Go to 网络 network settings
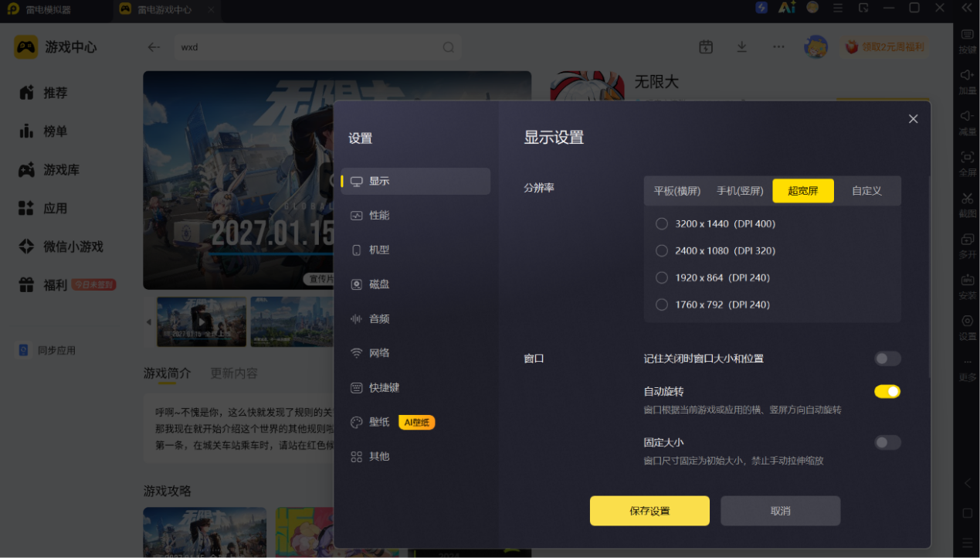This screenshot has height=558, width=980. coord(415,353)
